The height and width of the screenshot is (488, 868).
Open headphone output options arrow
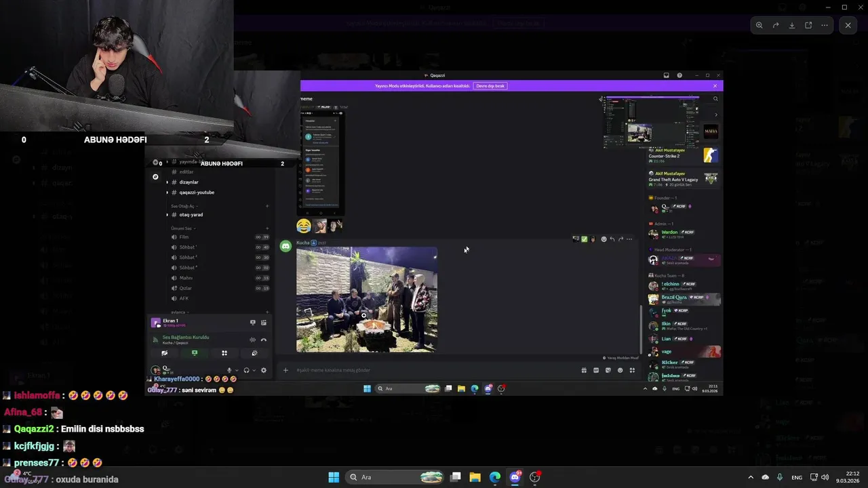point(254,370)
